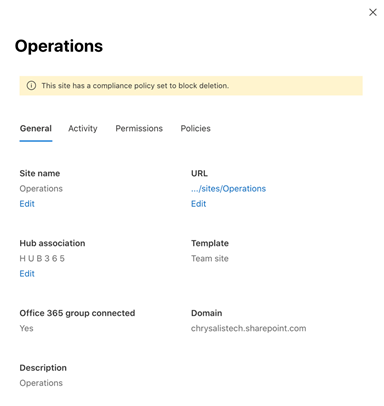Viewport: 384px width, 406px height.
Task: Click the Yes value for group connected
Action: [26, 328]
